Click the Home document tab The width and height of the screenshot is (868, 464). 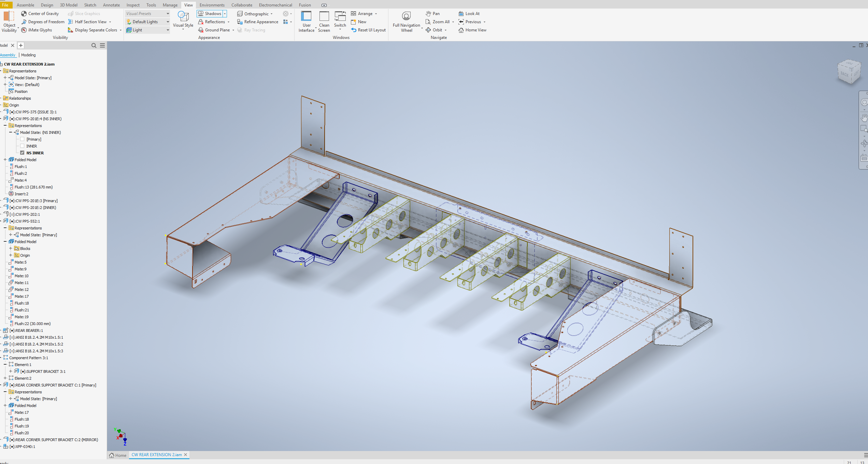point(118,455)
